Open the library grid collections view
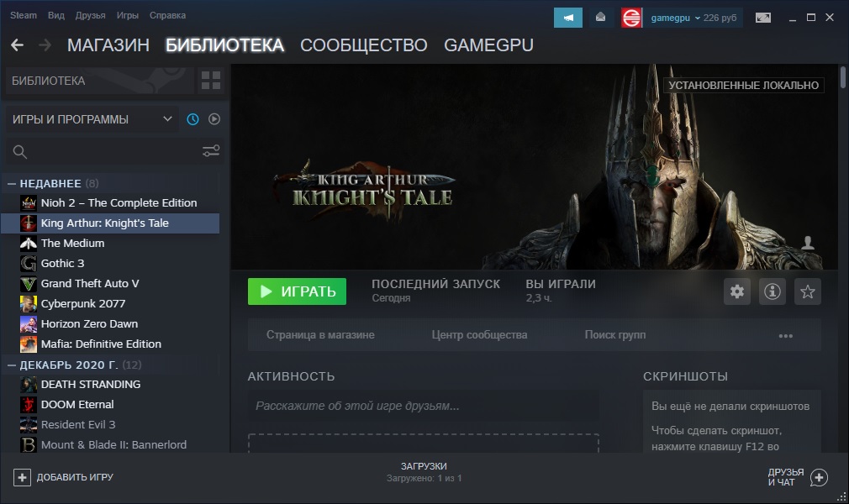 pos(211,80)
